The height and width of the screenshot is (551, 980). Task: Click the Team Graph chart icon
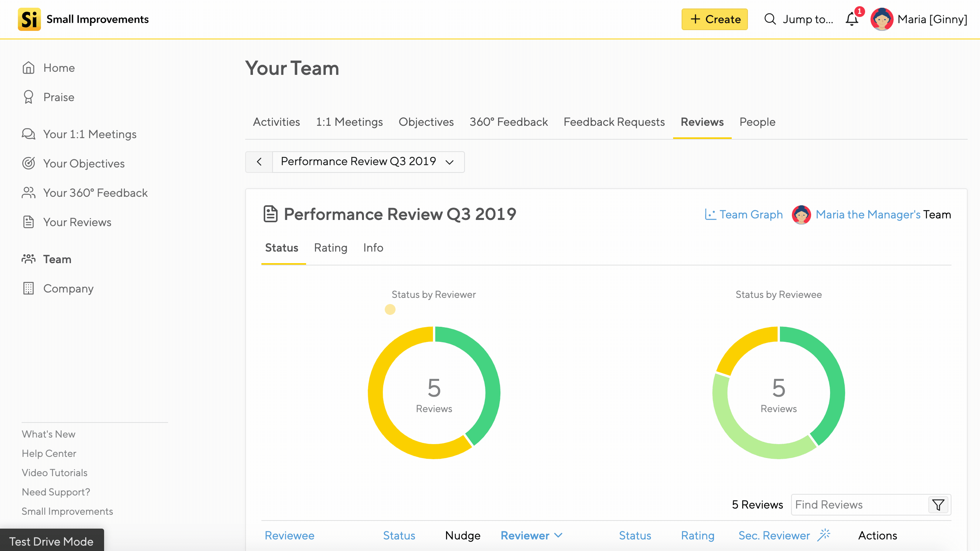pos(710,214)
